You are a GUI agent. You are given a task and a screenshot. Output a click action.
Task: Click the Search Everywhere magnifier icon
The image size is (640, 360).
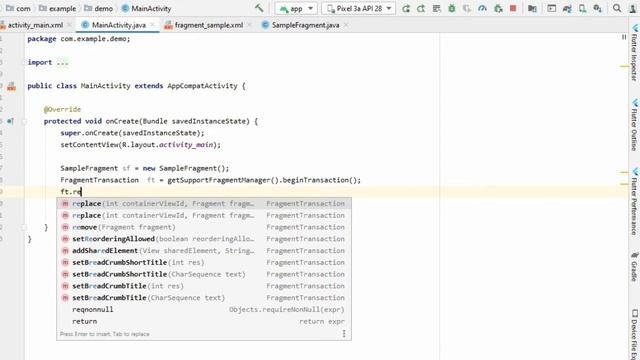pyautogui.click(x=617, y=8)
